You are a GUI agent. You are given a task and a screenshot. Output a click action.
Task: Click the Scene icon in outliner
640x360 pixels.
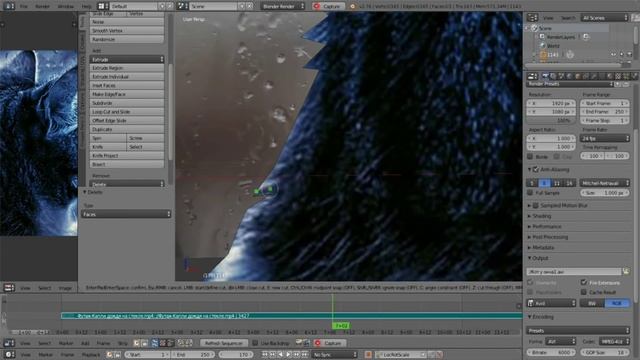coord(534,28)
